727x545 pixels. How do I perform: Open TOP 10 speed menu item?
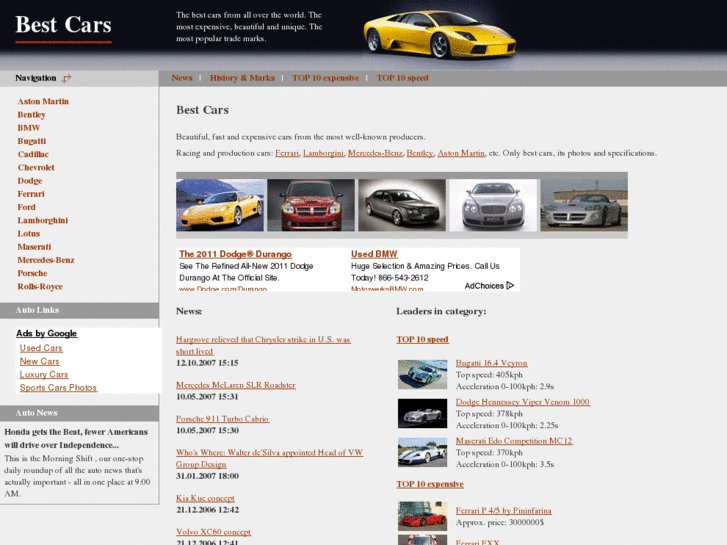coord(402,78)
